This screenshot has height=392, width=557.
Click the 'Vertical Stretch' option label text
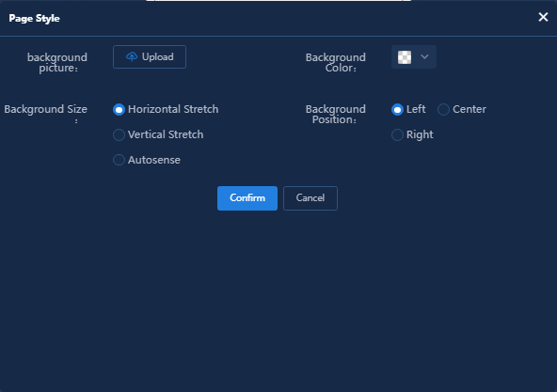(x=166, y=135)
